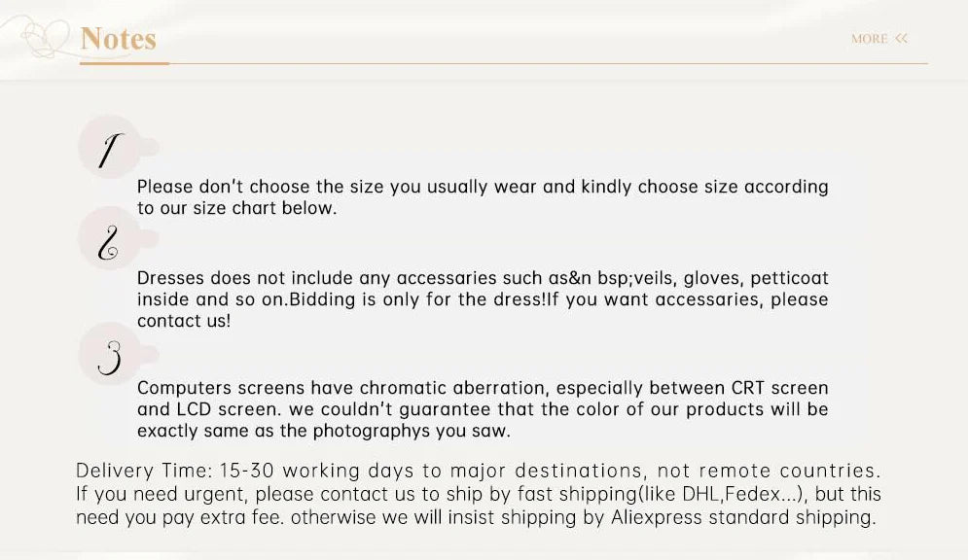Click the double chevron beside MORE
The height and width of the screenshot is (560, 968).
[901, 38]
